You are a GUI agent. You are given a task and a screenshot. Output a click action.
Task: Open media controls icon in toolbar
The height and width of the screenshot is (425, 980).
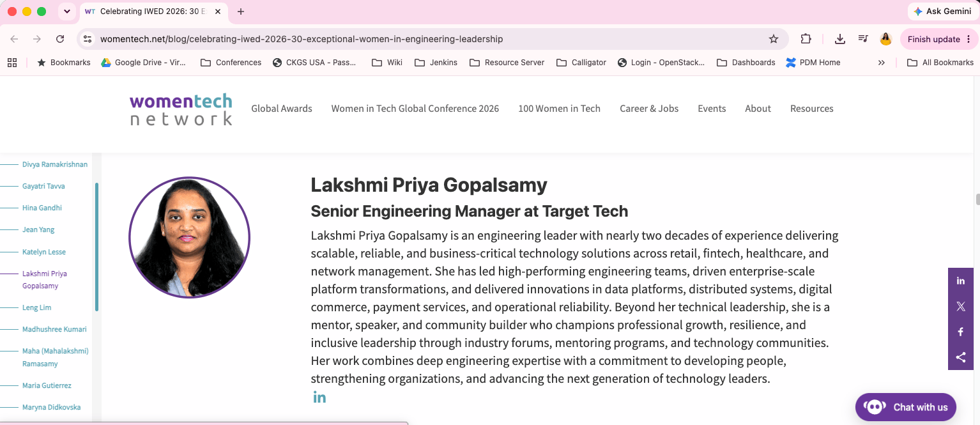pyautogui.click(x=863, y=39)
